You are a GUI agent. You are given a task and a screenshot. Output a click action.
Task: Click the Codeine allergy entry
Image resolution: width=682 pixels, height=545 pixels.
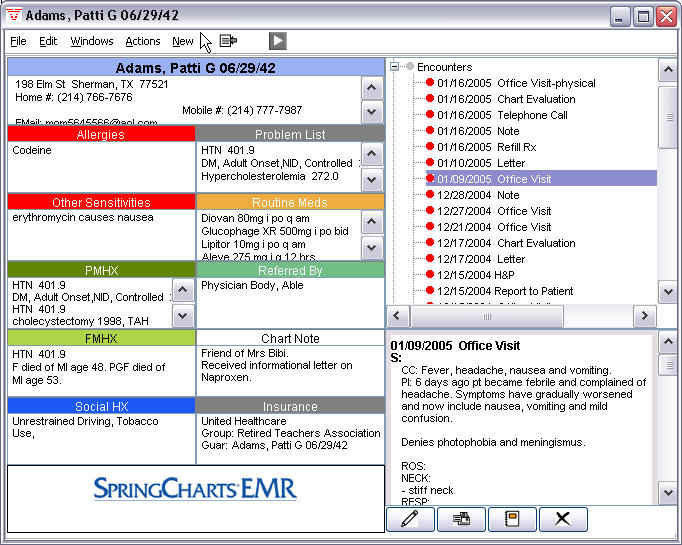tap(32, 150)
